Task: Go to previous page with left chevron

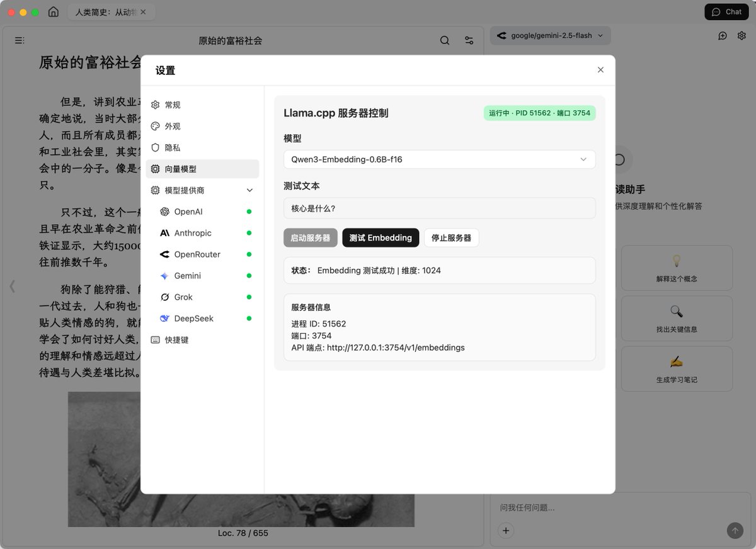Action: (12, 286)
